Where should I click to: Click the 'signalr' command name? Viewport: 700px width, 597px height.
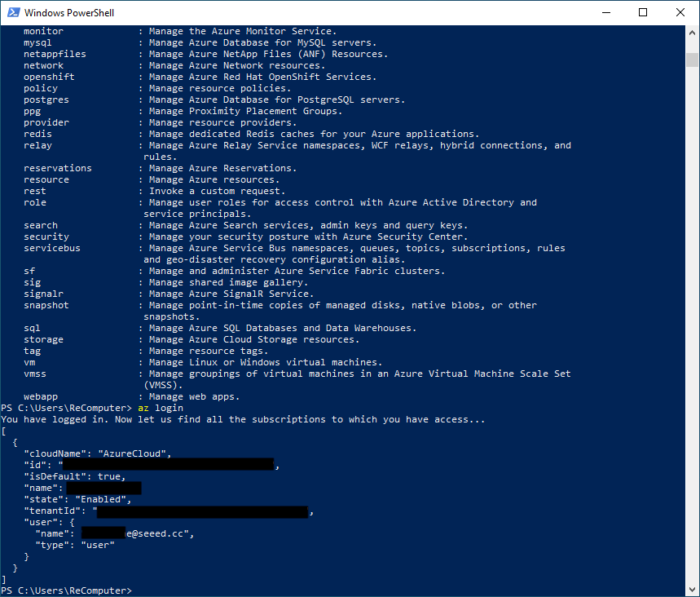pos(43,294)
